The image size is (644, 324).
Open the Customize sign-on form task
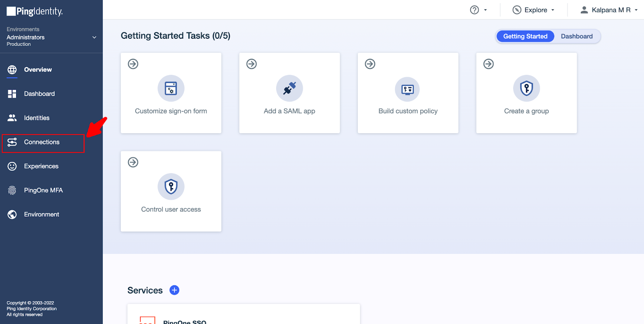[171, 93]
